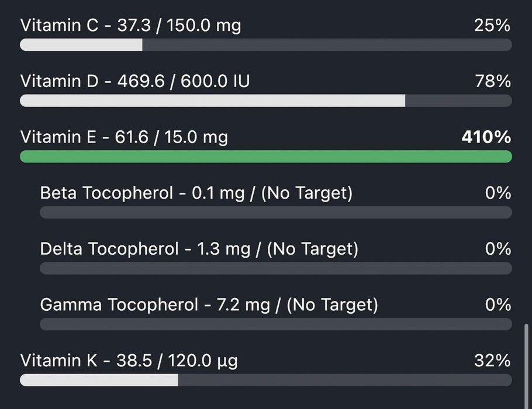Click the bold 410% Vitamin E percentage
Viewport: 532px width, 409px height.
pos(486,137)
